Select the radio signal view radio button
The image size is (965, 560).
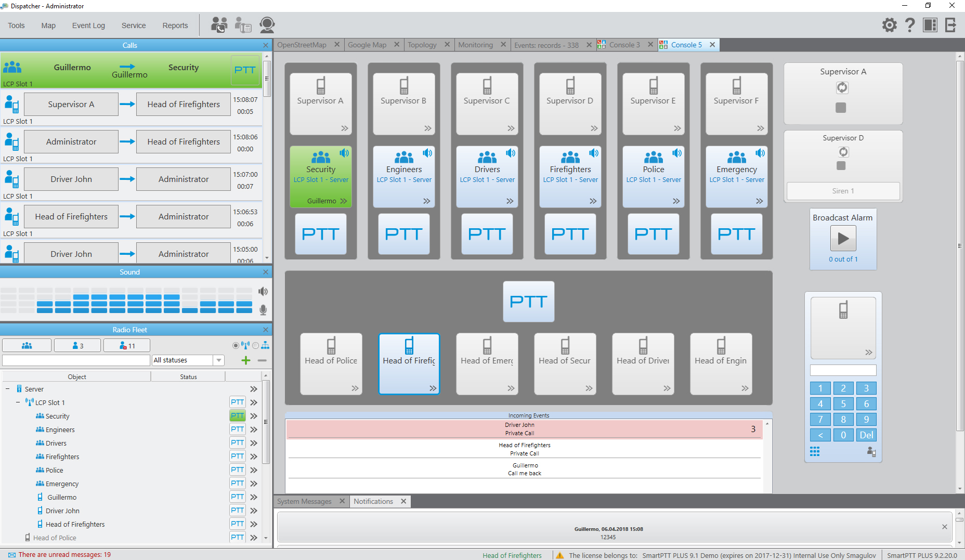pos(236,345)
